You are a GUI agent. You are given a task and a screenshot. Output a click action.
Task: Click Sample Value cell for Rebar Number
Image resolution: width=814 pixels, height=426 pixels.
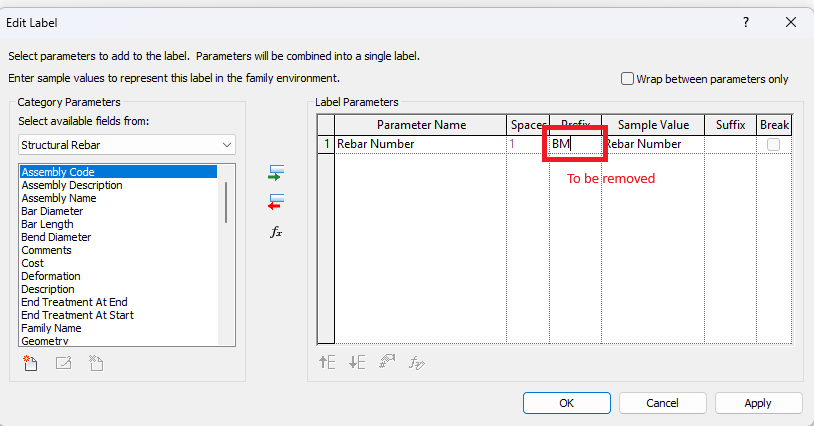[653, 144]
